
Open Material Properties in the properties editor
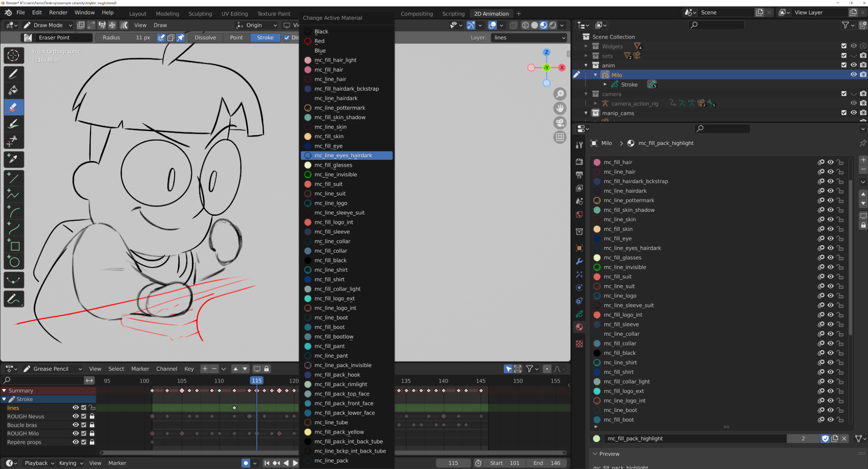pyautogui.click(x=579, y=327)
